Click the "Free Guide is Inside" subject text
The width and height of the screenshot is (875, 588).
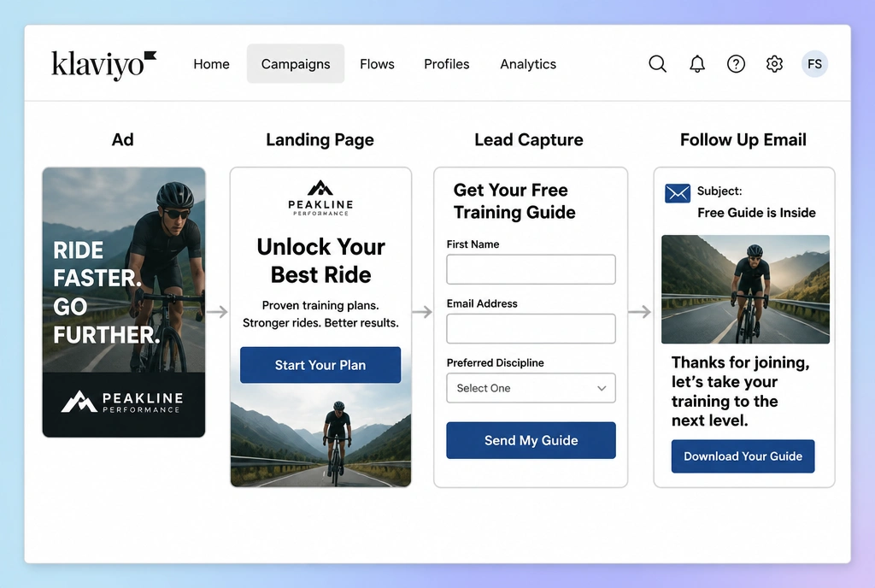[756, 213]
